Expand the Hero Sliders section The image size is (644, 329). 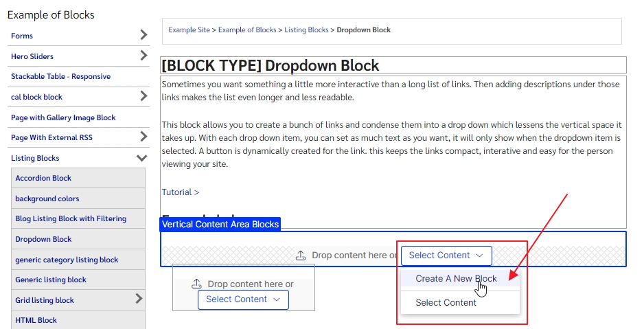point(143,56)
